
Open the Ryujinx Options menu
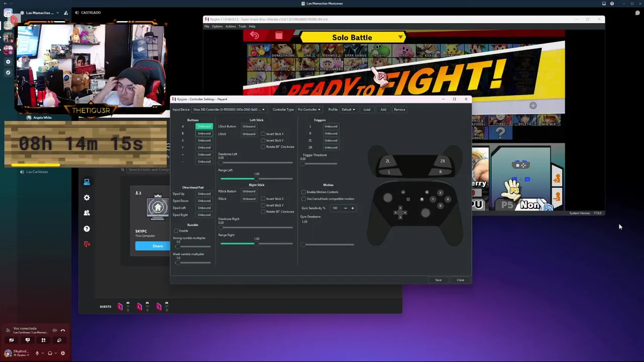coord(217,26)
